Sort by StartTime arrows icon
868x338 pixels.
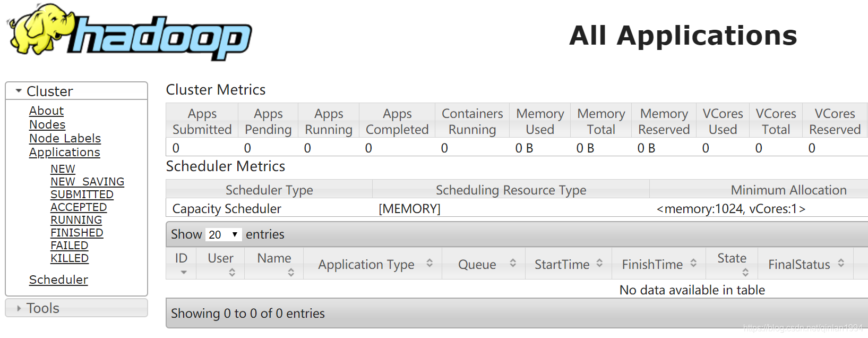[x=599, y=263]
